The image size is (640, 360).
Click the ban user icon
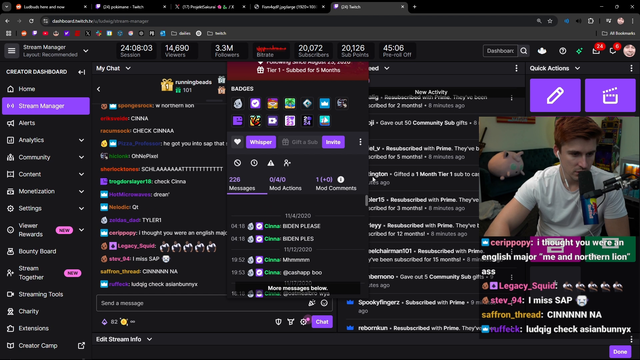(x=237, y=163)
